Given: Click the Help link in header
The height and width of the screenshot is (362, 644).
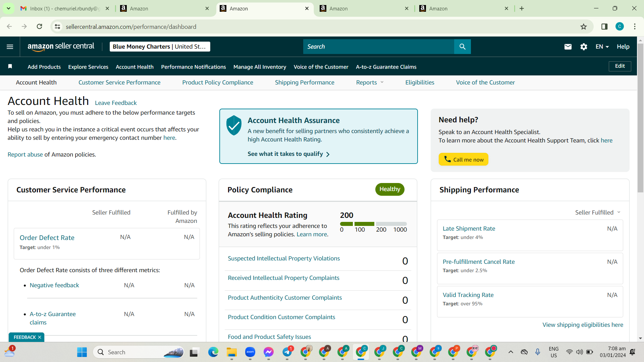Looking at the screenshot, I should point(623,47).
